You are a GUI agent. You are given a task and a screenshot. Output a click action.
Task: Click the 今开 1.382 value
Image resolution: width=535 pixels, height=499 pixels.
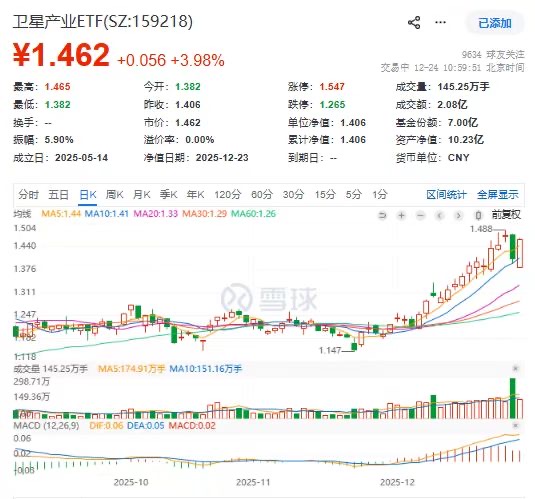(x=188, y=87)
